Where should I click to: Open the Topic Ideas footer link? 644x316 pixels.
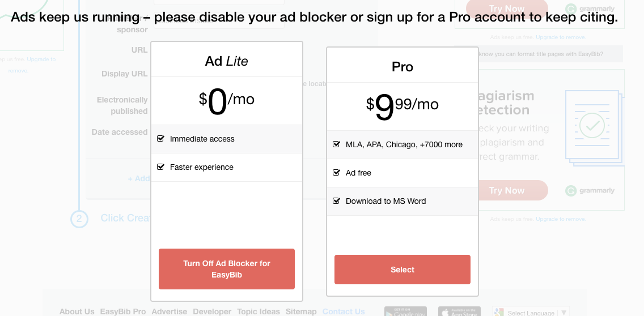coord(259,311)
